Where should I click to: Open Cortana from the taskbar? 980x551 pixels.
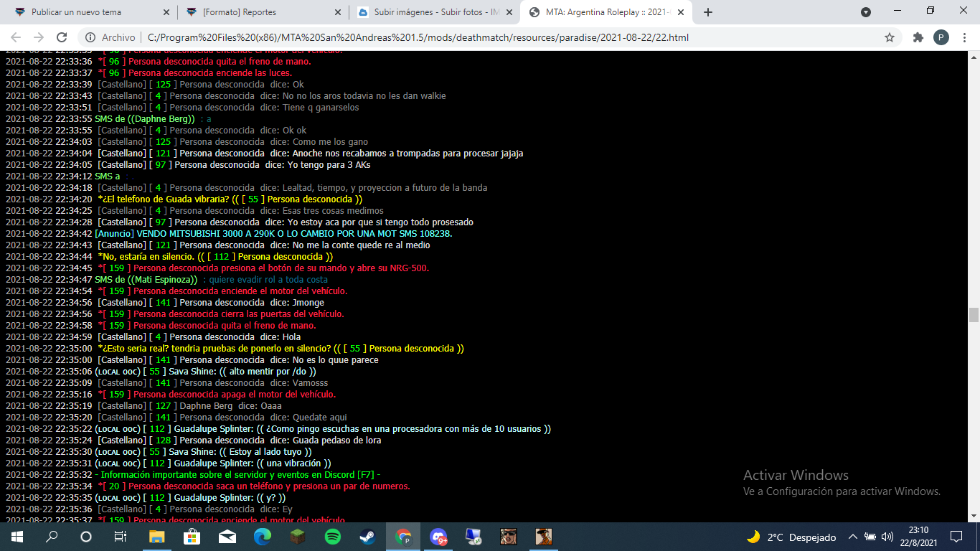(x=86, y=537)
